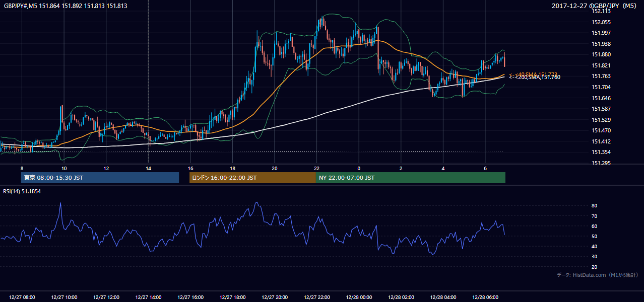This screenshot has width=644, height=302.
Task: Click the 12/27 18:00 bottom date label
Action: click(x=232, y=297)
